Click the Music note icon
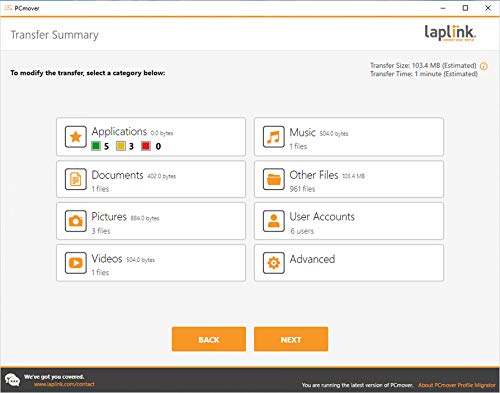 [x=274, y=137]
